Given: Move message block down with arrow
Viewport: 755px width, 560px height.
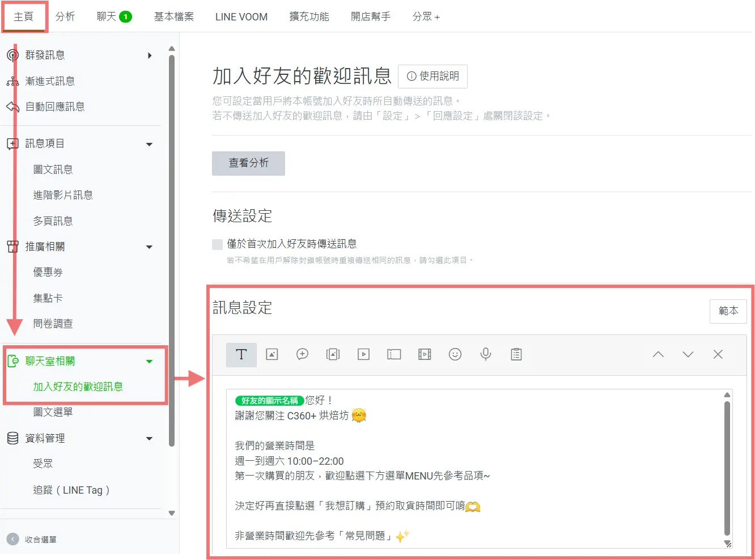Looking at the screenshot, I should (688, 355).
